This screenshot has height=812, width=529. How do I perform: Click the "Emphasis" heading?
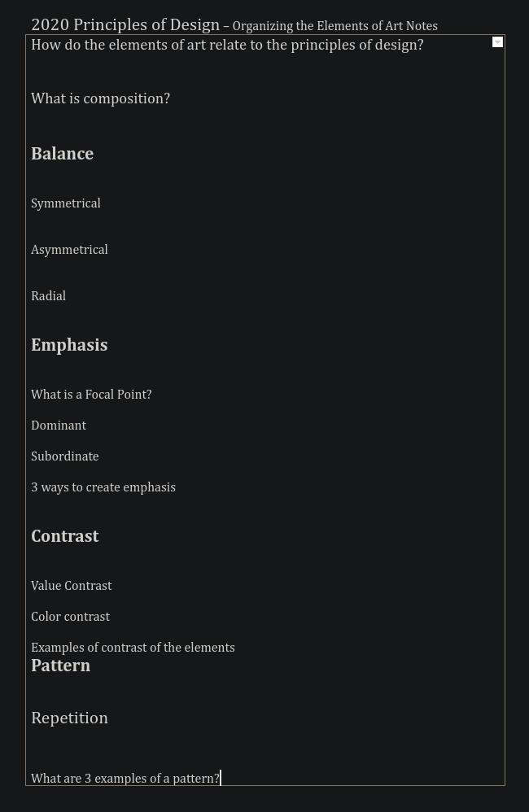pyautogui.click(x=69, y=345)
